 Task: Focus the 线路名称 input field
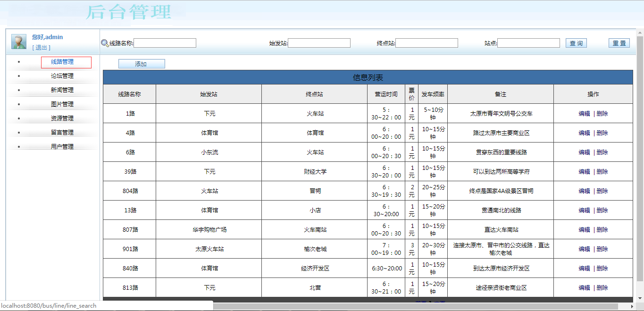165,43
